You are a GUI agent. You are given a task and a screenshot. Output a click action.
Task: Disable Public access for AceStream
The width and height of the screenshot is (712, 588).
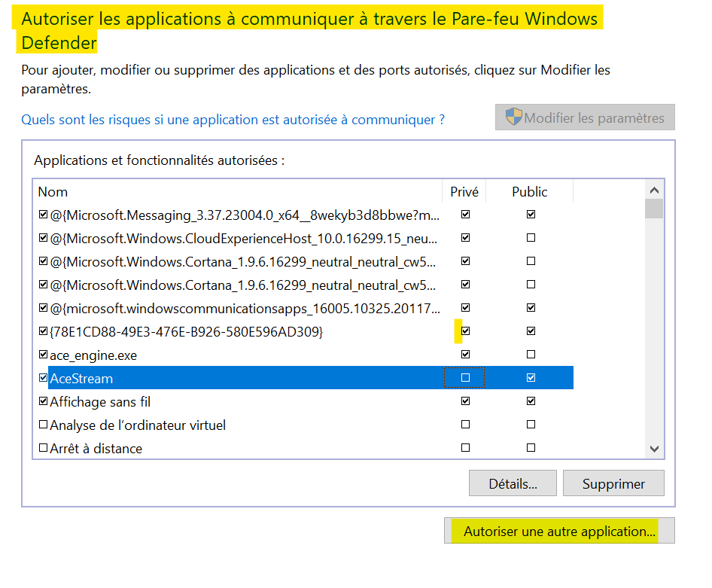(x=531, y=377)
